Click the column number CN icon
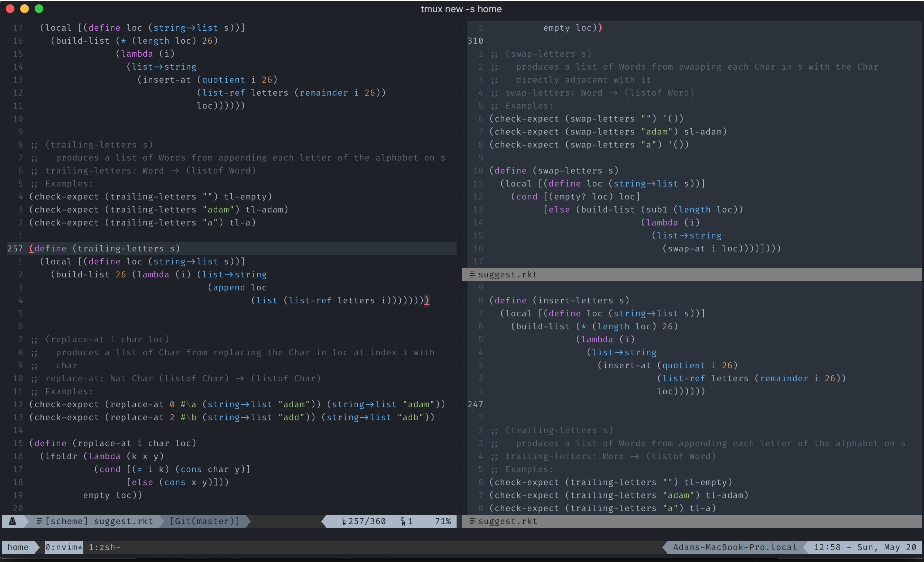This screenshot has height=562, width=924. tap(403, 522)
